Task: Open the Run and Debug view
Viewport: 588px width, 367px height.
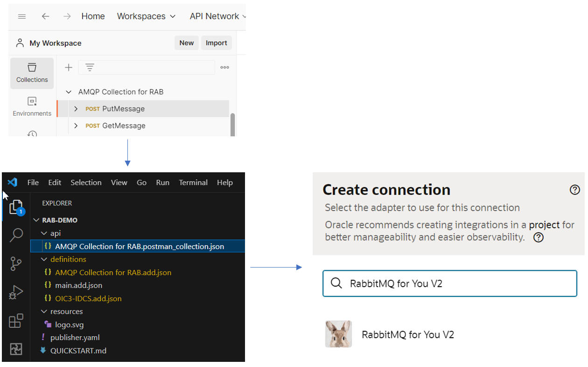Action: click(x=16, y=293)
